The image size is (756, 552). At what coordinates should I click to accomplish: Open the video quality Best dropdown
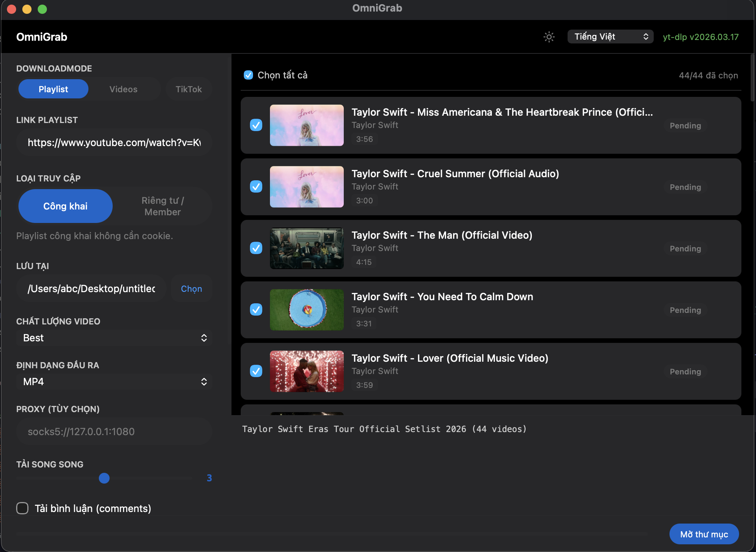[x=114, y=338]
